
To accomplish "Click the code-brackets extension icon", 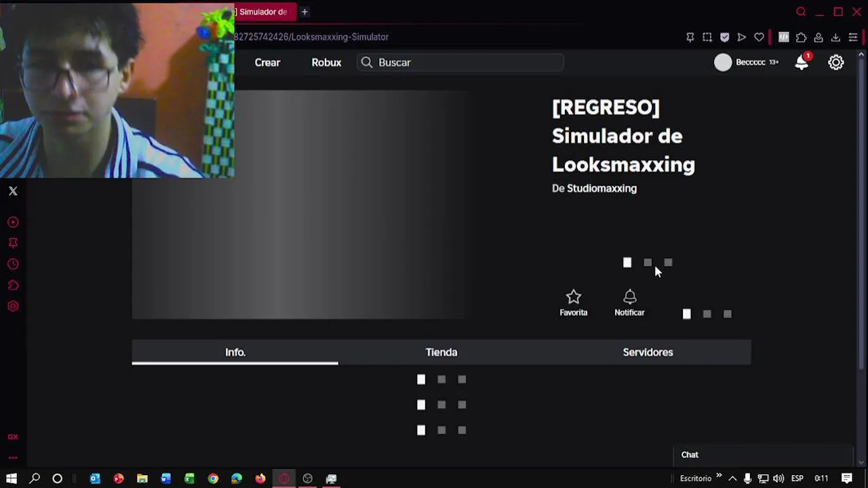I will (784, 37).
